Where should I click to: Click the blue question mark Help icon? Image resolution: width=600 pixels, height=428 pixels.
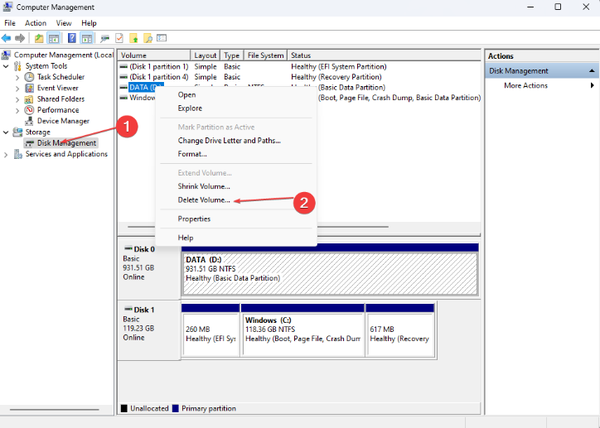click(72, 38)
